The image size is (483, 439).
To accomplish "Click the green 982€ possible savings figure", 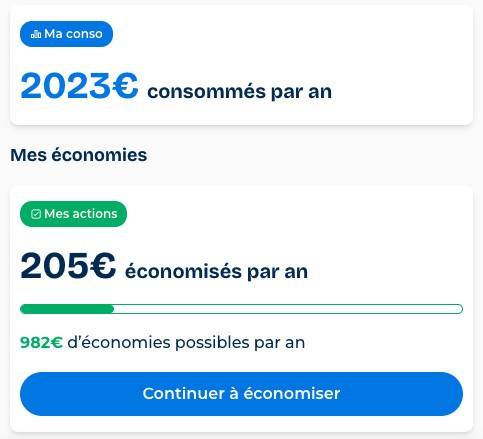I will coord(41,343).
